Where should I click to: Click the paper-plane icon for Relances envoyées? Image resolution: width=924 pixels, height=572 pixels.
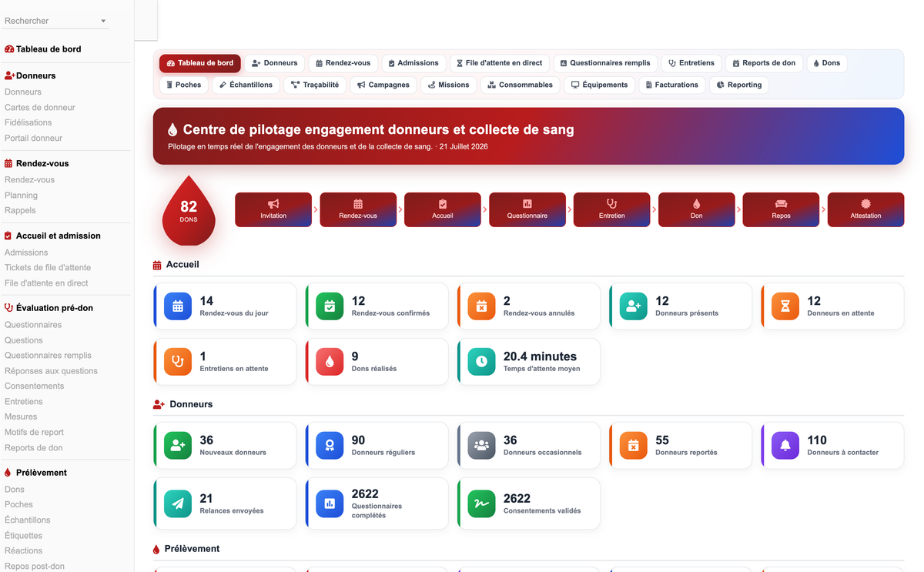pyautogui.click(x=178, y=503)
